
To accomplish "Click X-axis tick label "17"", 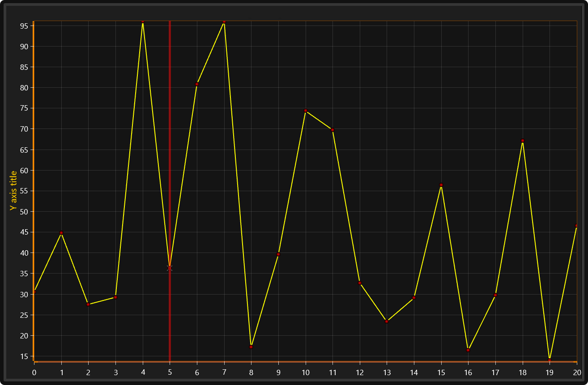I will click(495, 372).
